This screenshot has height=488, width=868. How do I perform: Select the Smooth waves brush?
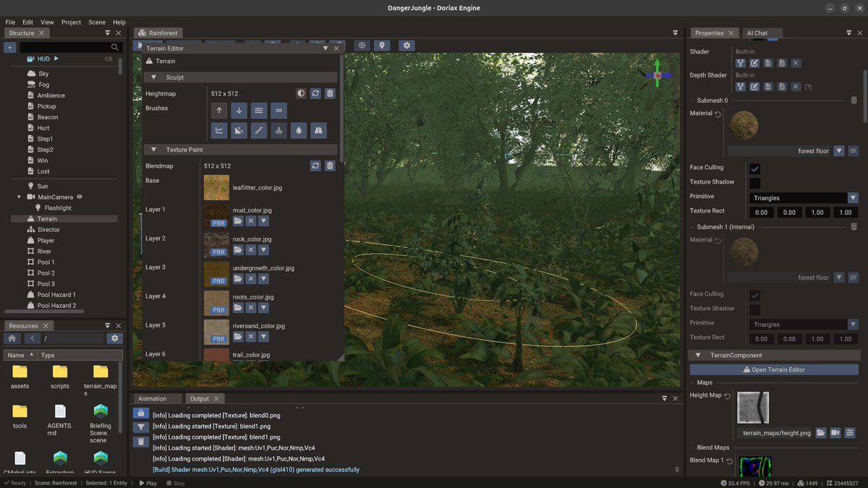pyautogui.click(x=259, y=111)
